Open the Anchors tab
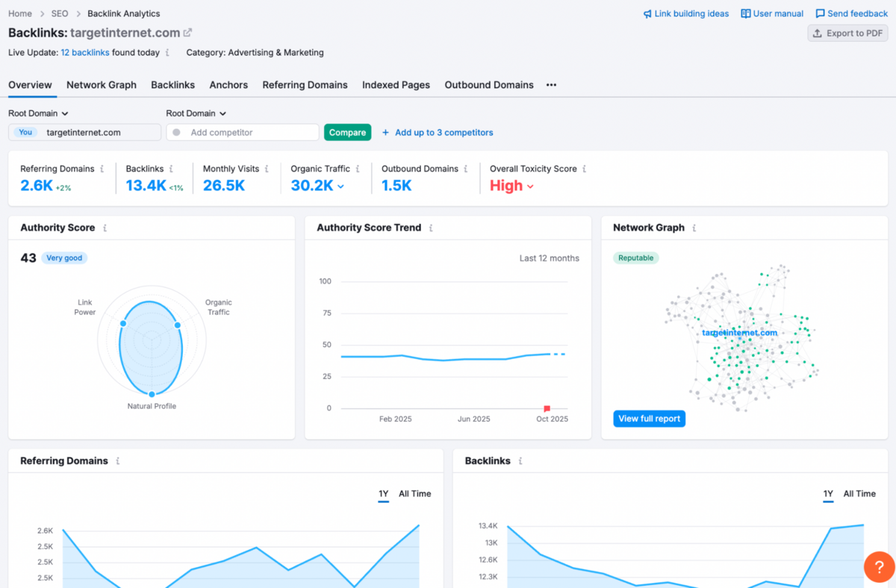 (228, 85)
